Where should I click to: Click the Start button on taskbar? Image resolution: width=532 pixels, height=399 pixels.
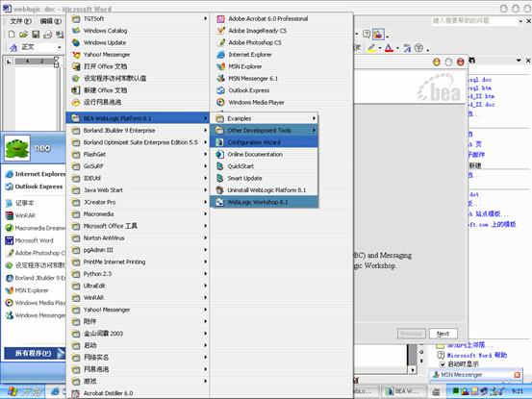pos(24,391)
